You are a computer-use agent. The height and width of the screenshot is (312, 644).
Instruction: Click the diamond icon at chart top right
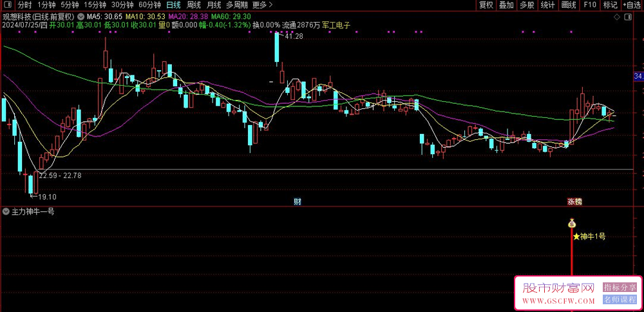click(616, 17)
